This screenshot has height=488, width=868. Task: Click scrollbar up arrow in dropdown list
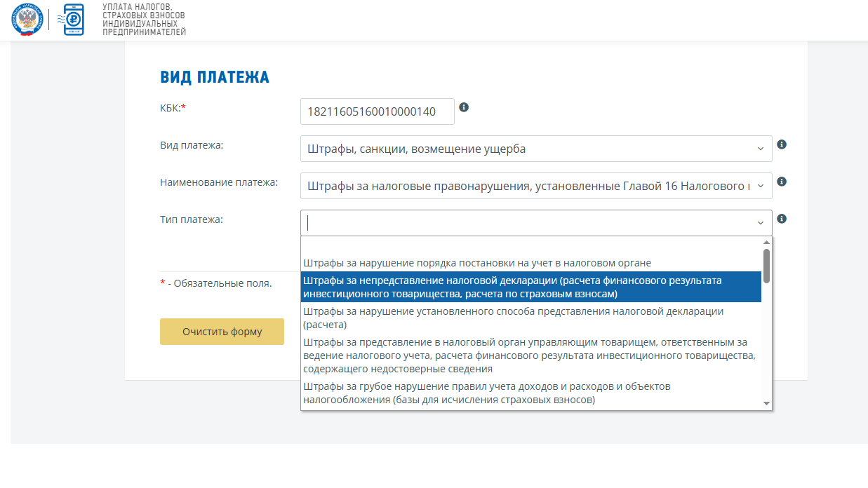[x=766, y=242]
